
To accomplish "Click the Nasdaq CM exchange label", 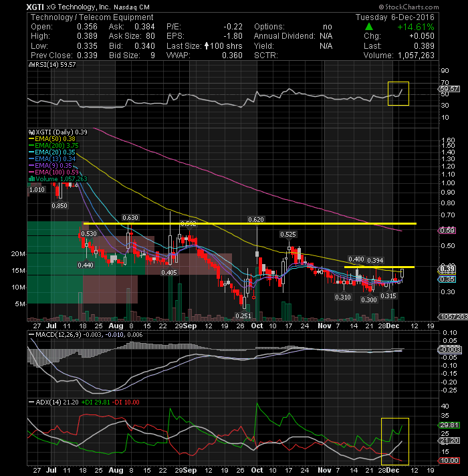I will [x=132, y=7].
